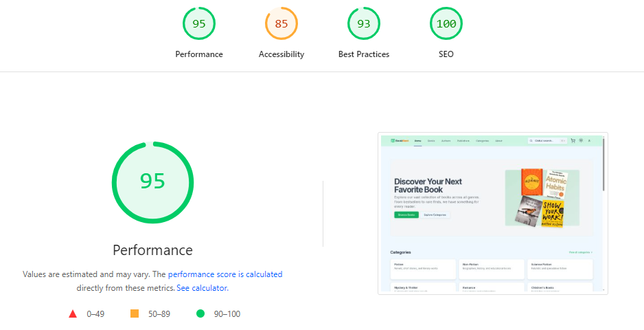Select the Best Practices gauge showing 93
Image resolution: width=644 pixels, height=330 pixels.
[364, 24]
